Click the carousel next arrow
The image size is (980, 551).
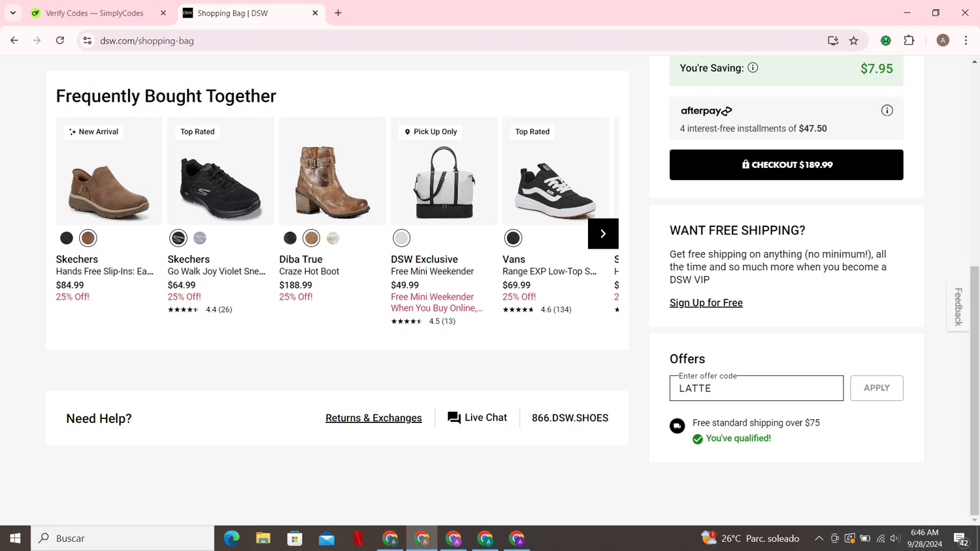click(x=603, y=234)
